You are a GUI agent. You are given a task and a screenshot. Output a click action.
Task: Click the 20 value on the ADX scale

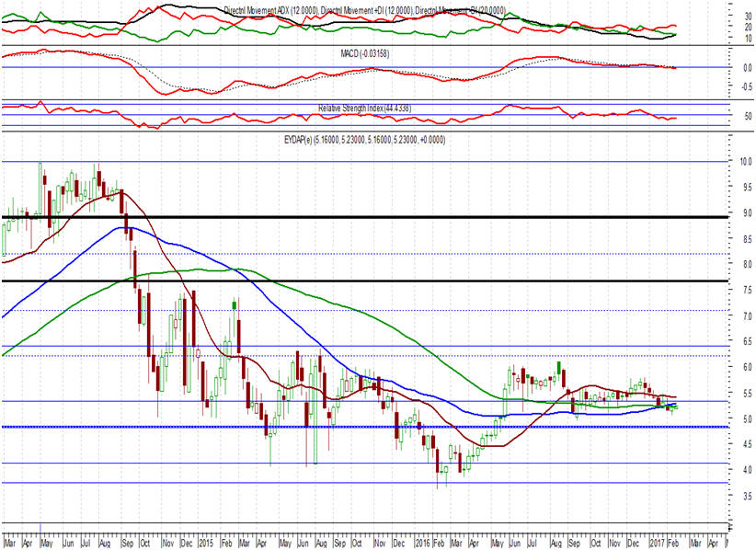coord(749,28)
